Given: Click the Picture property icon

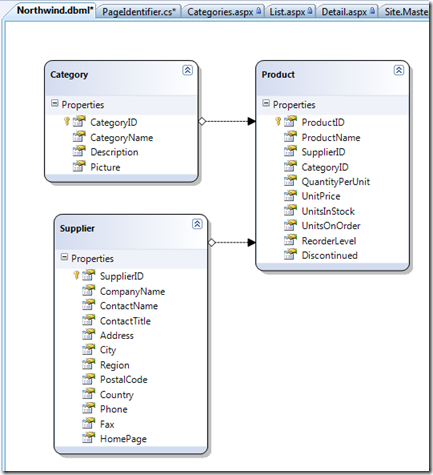Looking at the screenshot, I should pos(79,166).
